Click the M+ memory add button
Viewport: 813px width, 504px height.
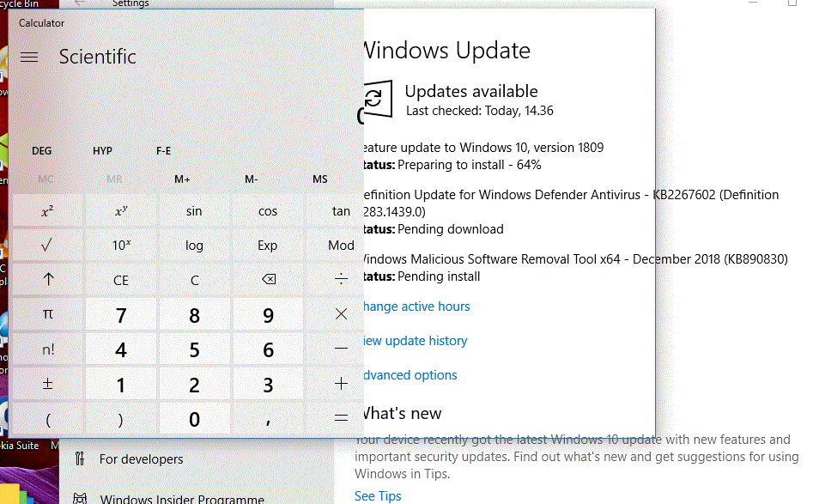[x=182, y=179]
